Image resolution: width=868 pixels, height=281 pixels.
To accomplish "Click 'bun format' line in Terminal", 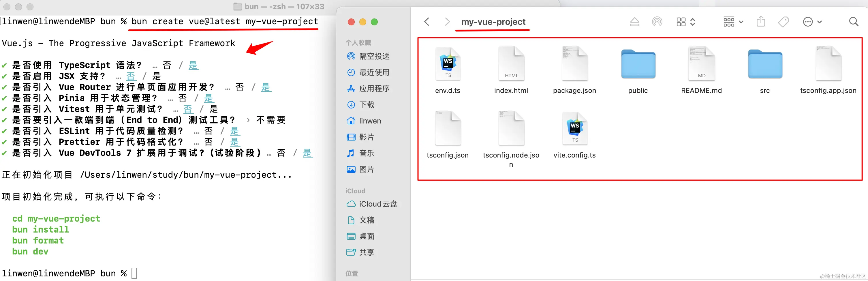I will pyautogui.click(x=38, y=241).
